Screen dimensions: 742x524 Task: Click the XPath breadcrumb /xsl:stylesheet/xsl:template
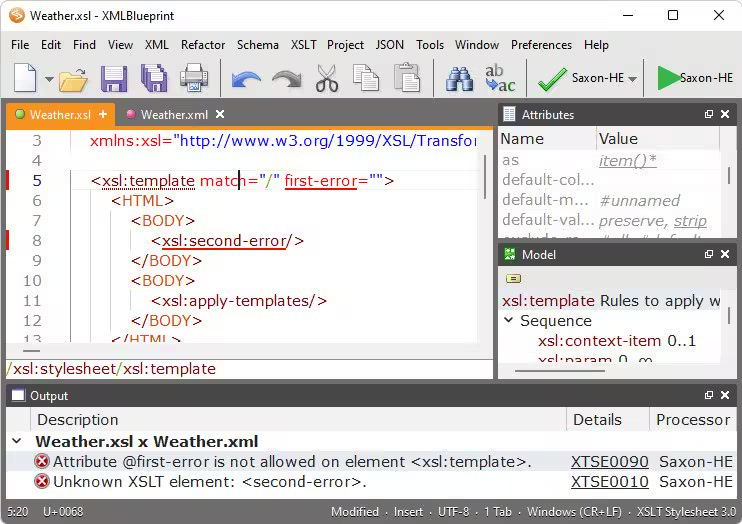(x=111, y=369)
